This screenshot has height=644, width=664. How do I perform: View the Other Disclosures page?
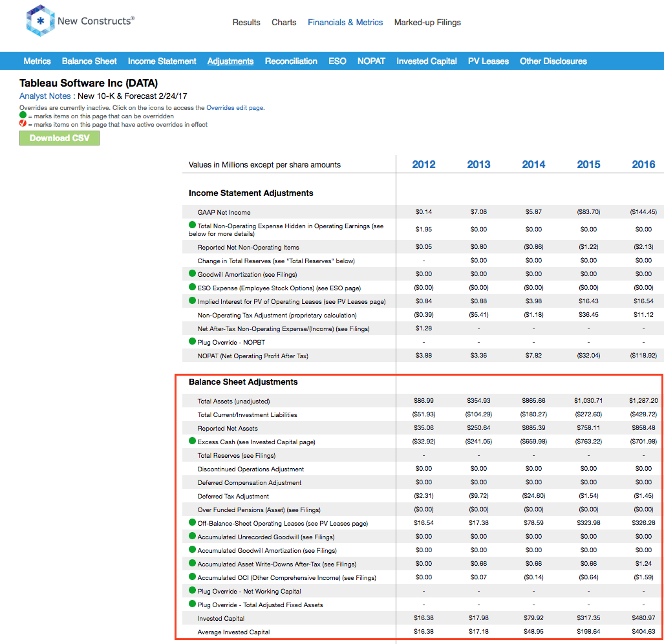[x=553, y=61]
